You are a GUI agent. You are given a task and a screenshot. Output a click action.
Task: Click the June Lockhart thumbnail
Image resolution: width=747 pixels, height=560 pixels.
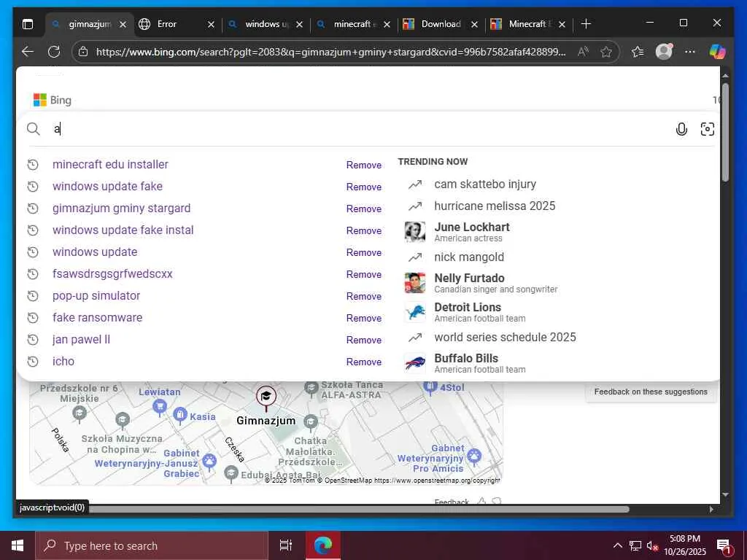click(x=415, y=232)
